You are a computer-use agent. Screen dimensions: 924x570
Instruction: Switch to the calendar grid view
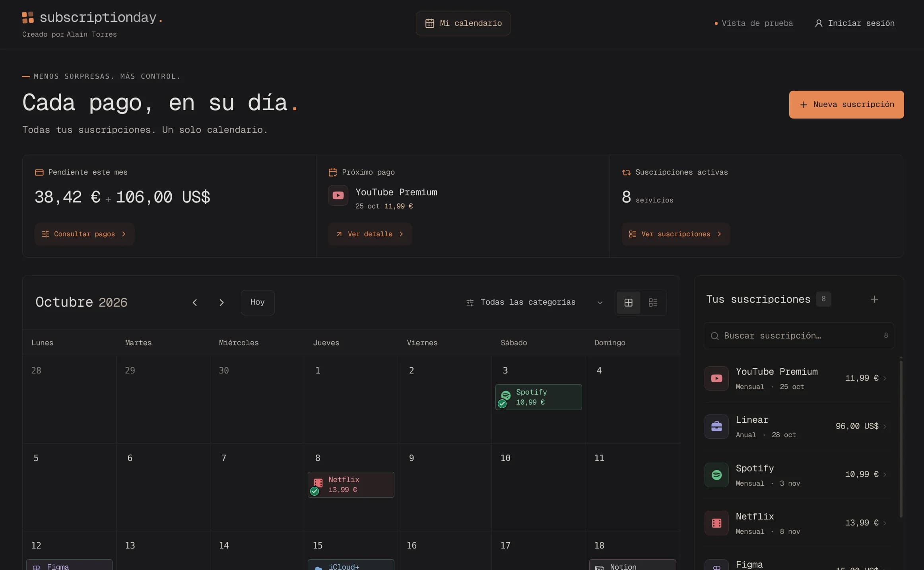pyautogui.click(x=628, y=303)
